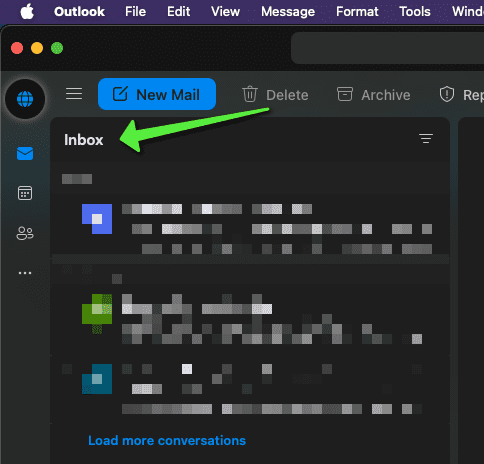This screenshot has height=464, width=484.
Task: Open the File menu
Action: click(x=135, y=12)
